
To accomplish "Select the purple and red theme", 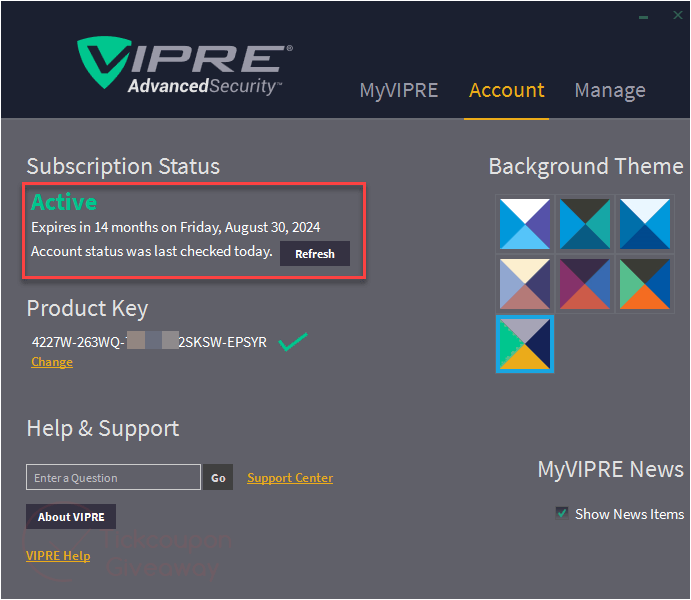I will point(585,284).
